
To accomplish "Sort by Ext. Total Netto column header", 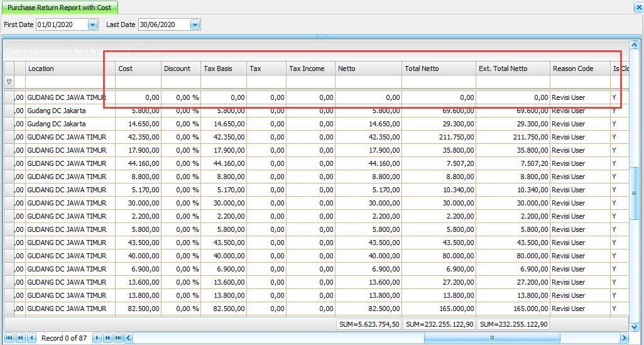I will (513, 68).
